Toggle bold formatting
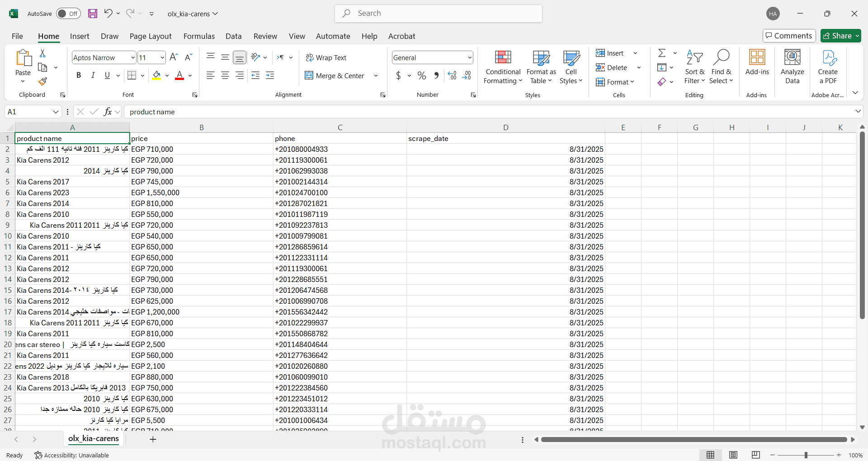The image size is (868, 461). coord(78,75)
